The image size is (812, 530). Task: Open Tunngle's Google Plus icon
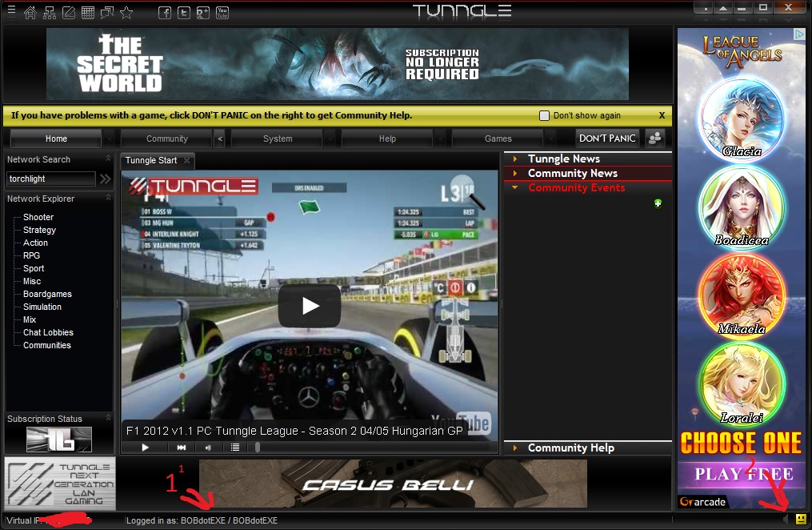[x=203, y=13]
